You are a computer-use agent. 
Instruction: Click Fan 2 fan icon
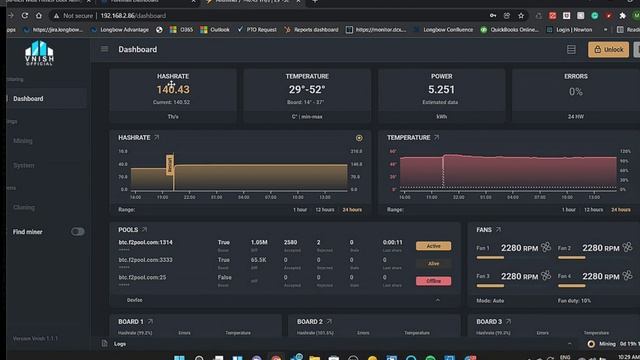[x=627, y=247]
